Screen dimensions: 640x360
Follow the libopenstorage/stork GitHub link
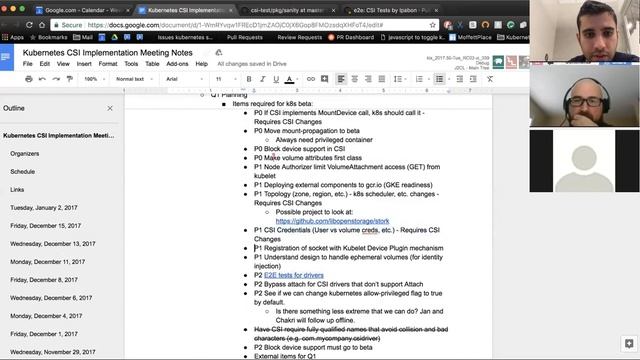pos(332,221)
